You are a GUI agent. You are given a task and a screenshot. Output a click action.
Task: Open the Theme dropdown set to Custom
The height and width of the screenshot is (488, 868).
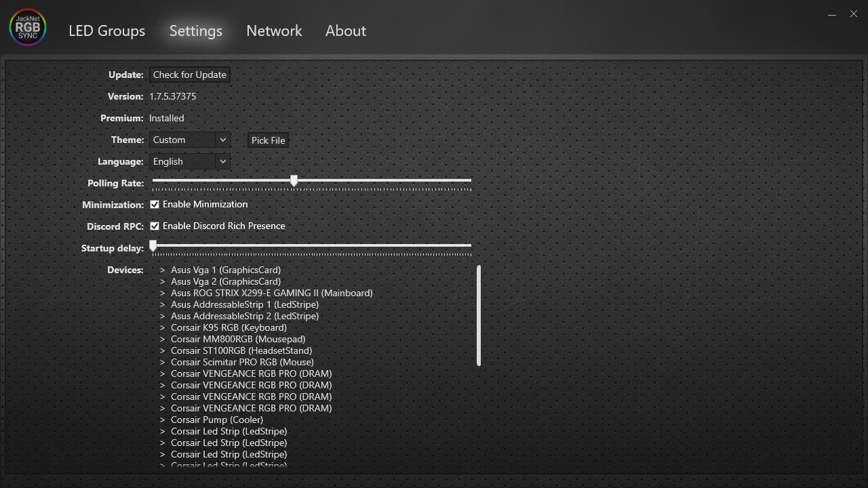coord(190,140)
